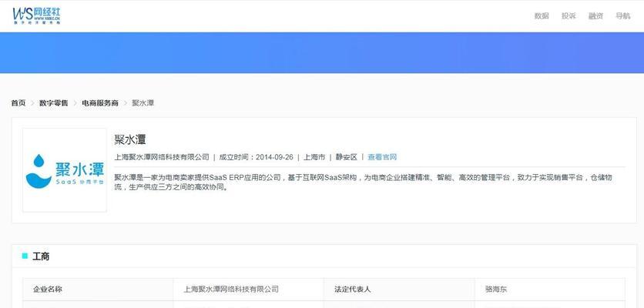Open 数字零售 breadcrumb link
The height and width of the screenshot is (308, 644).
click(x=53, y=103)
